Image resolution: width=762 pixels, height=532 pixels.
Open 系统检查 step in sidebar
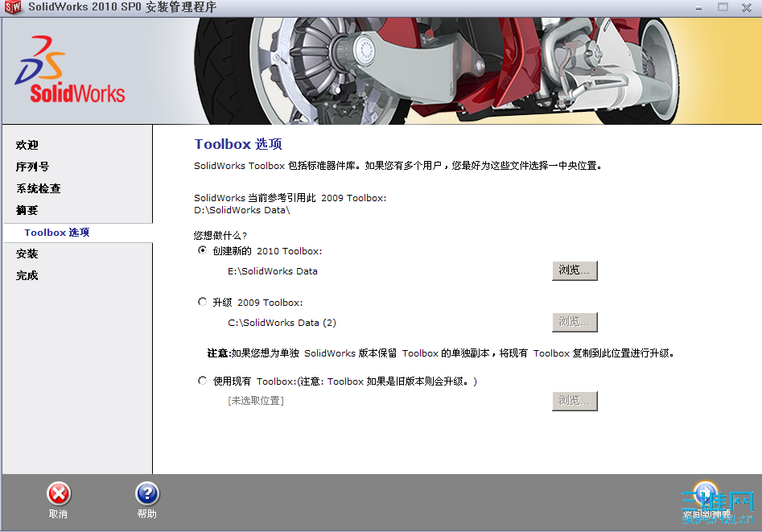[39, 188]
